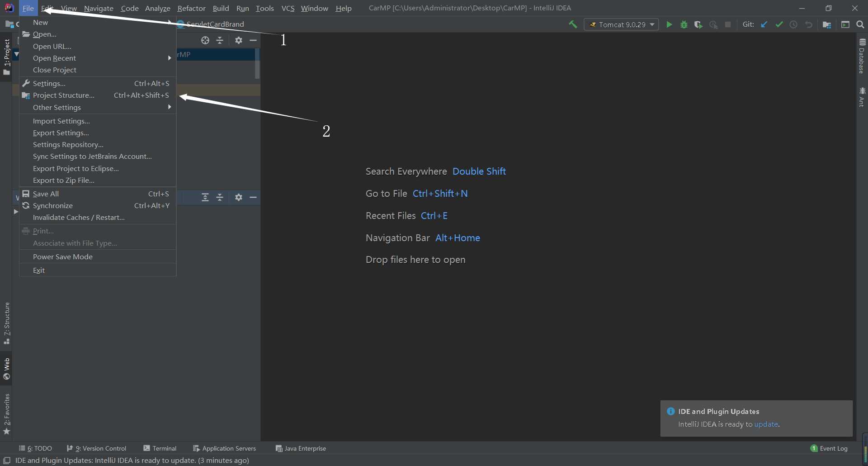Choose Export Project to Eclipse...
This screenshot has height=466, width=868.
(98, 168)
